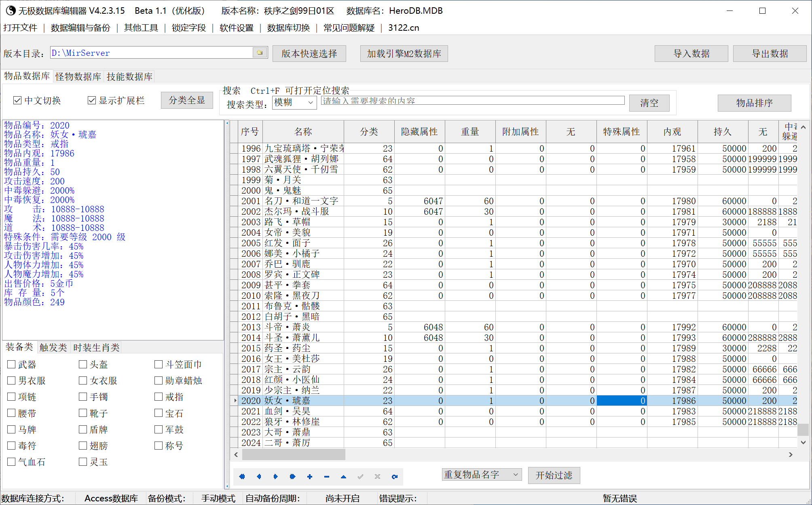Image resolution: width=812 pixels, height=505 pixels.
Task: Open the 锁定字段 menu
Action: point(189,27)
